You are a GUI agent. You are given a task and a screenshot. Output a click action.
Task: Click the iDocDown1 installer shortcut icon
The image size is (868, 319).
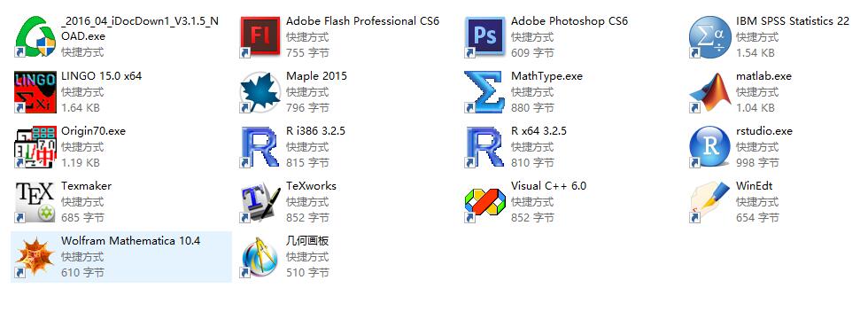(35, 37)
